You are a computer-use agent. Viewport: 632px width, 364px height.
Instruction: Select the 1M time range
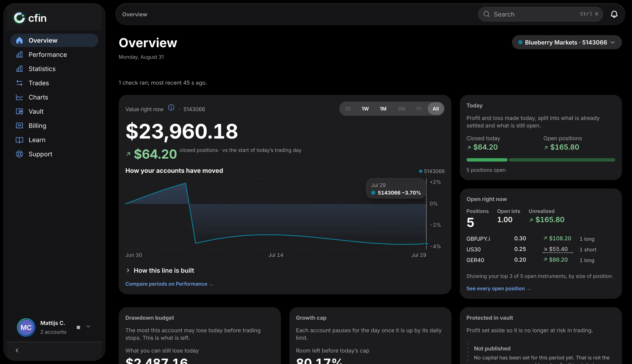click(383, 109)
